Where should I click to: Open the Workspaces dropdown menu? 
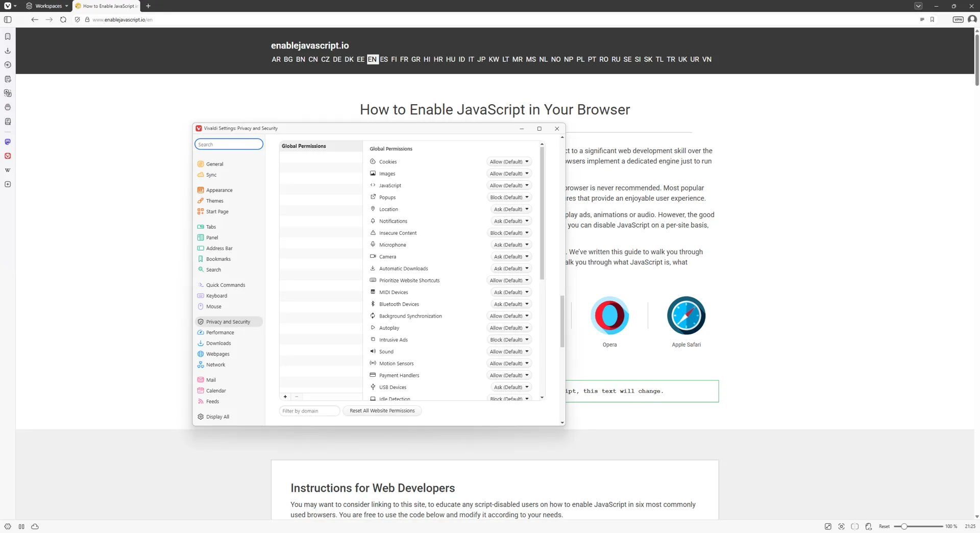coord(47,6)
